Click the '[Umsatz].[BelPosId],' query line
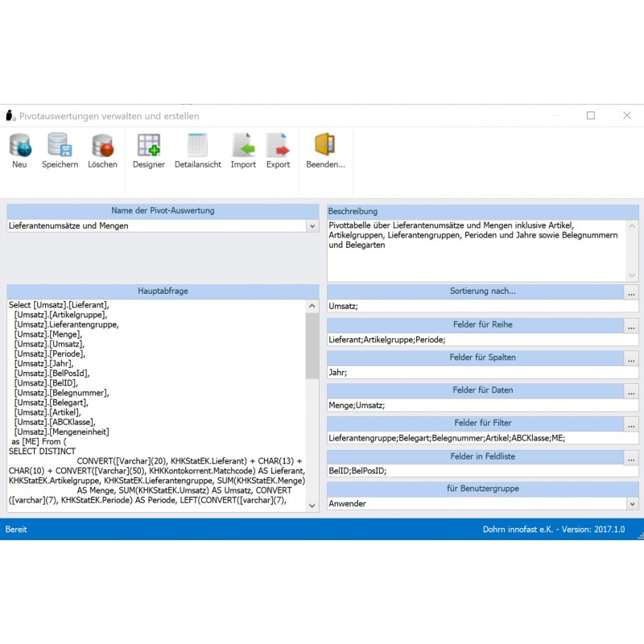 52,374
